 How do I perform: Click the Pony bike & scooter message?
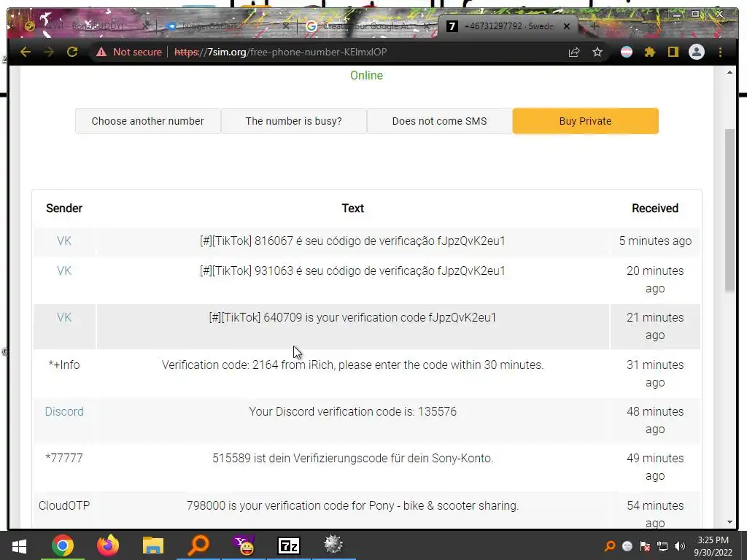tap(352, 505)
